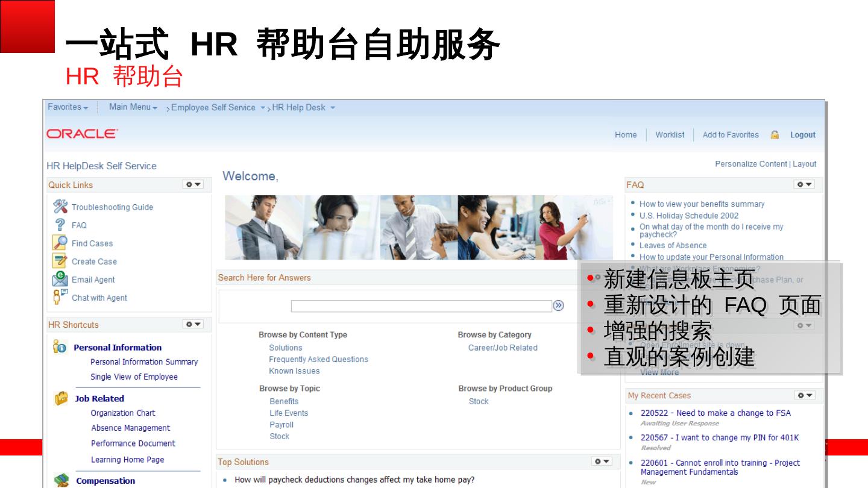
Task: Open Organization Chart link
Action: (x=123, y=413)
